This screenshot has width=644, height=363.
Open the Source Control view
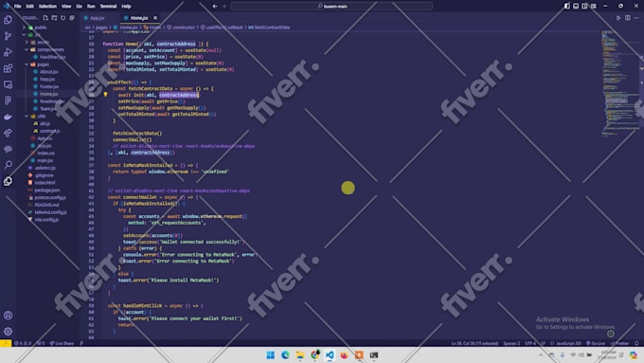[x=8, y=36]
